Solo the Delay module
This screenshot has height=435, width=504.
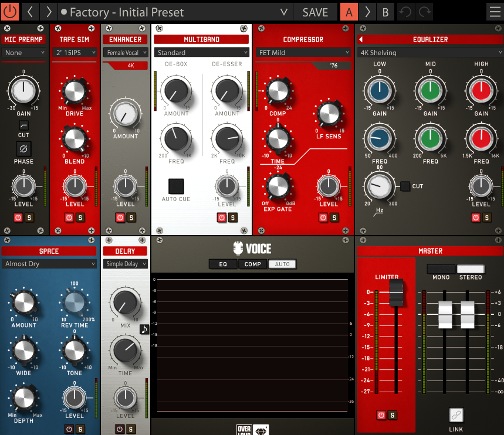pos(131,429)
